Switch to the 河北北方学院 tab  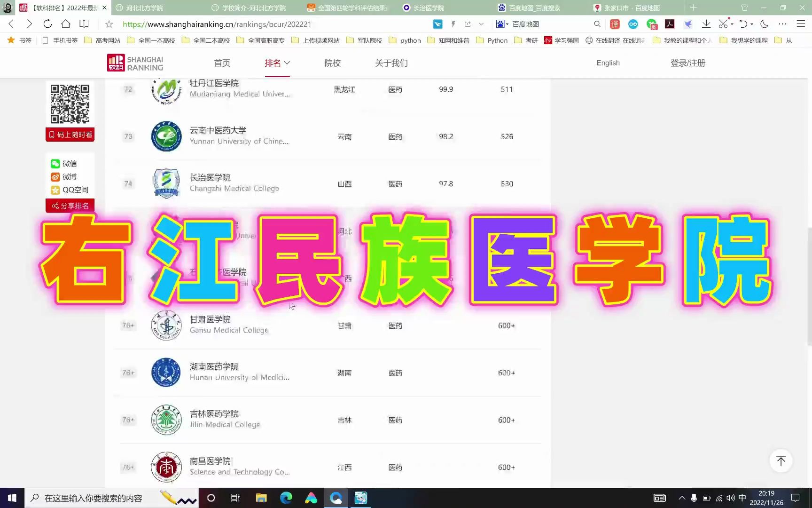pyautogui.click(x=144, y=8)
